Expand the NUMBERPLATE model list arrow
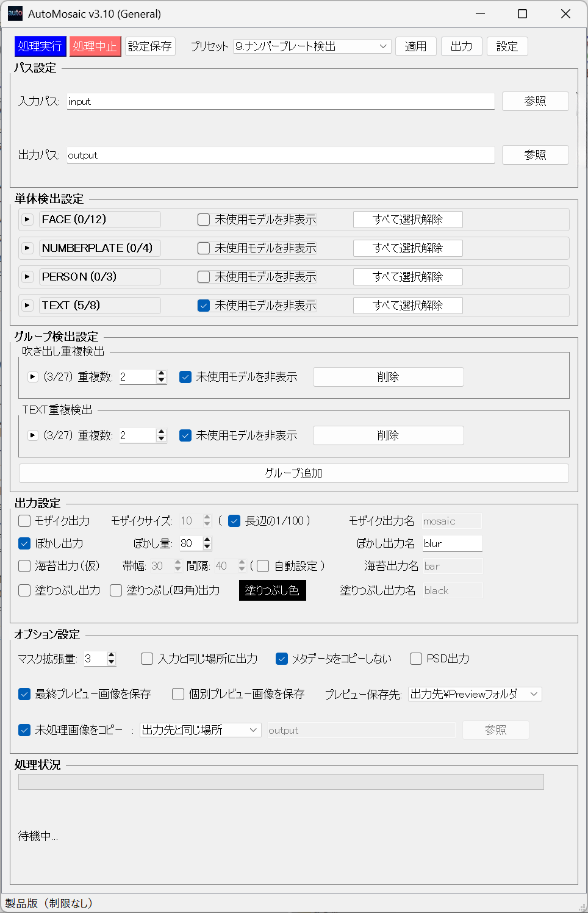The height and width of the screenshot is (913, 588). [x=27, y=248]
